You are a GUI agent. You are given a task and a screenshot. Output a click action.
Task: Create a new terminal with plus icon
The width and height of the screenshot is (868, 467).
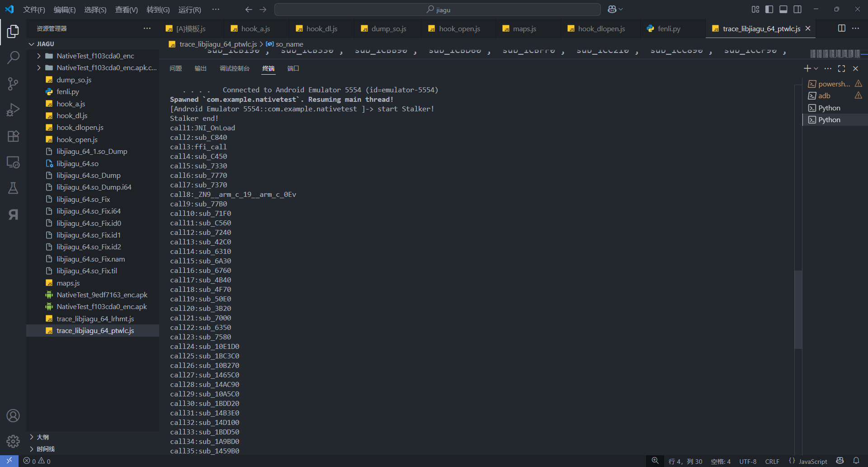tap(807, 68)
